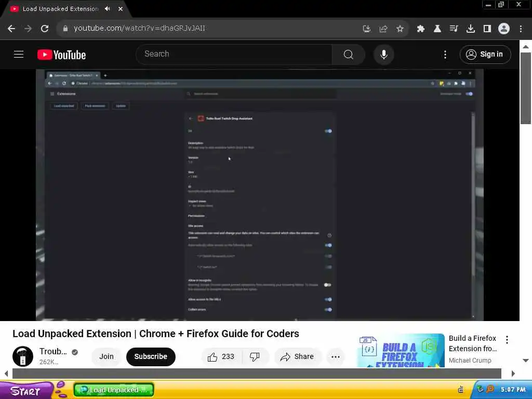This screenshot has height=399, width=532.
Task: Click the Subscribe button
Action: coord(151,356)
